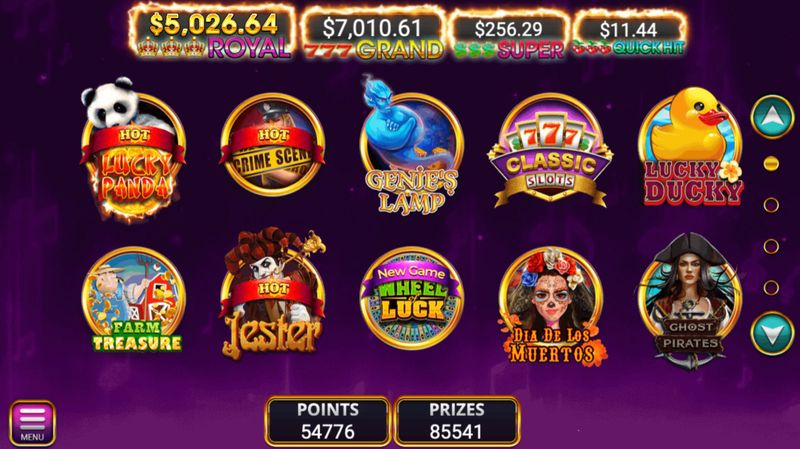Open Dia De Los Muertos game
The image size is (800, 449).
point(551,306)
